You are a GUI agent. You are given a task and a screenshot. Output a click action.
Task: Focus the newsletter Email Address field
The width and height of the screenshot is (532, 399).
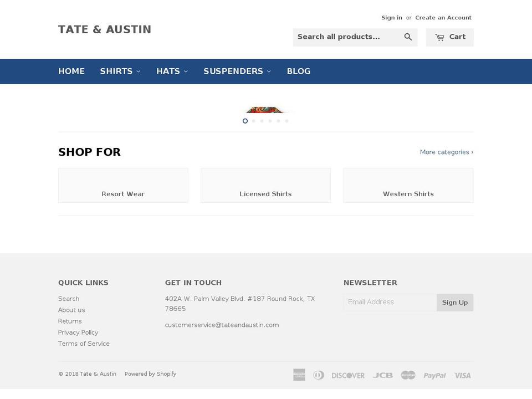[390, 303]
